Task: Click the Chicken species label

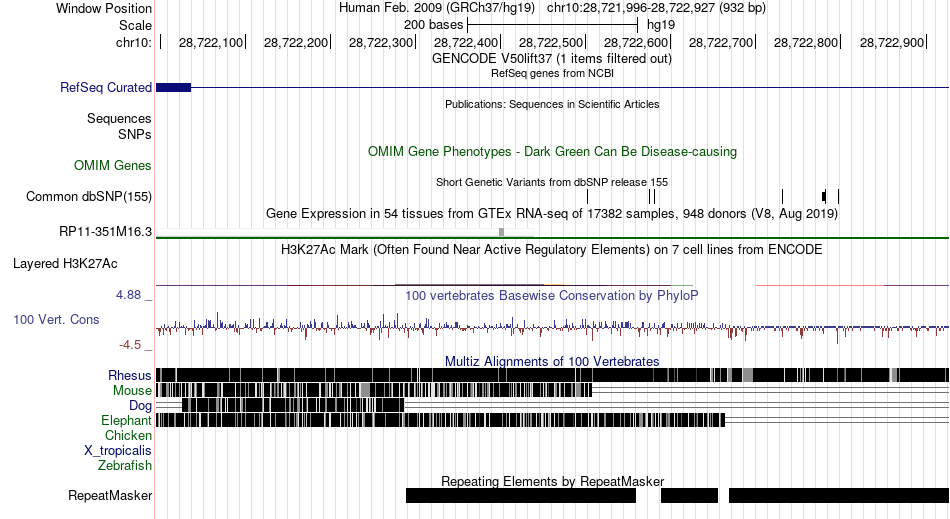Action: coord(128,435)
